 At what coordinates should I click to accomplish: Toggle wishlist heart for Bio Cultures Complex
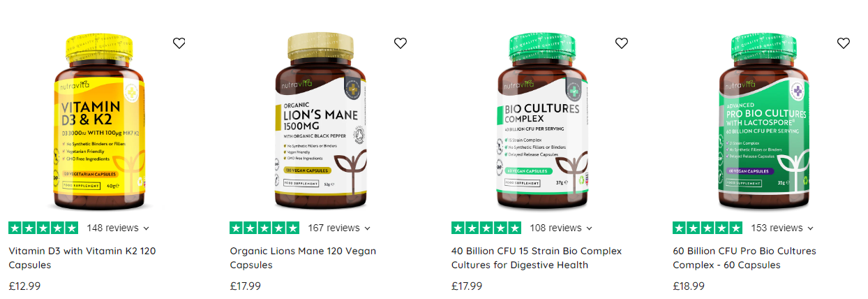(x=622, y=43)
